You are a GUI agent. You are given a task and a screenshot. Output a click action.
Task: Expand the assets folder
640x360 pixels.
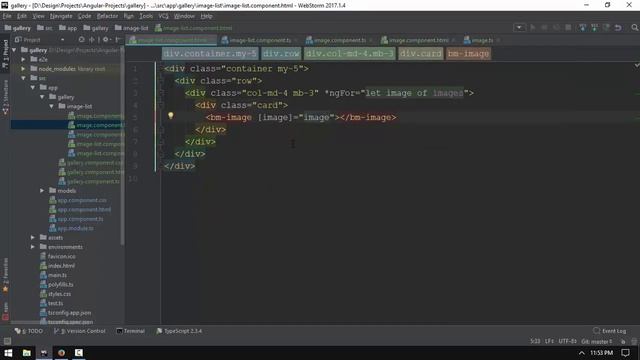[x=33, y=237]
